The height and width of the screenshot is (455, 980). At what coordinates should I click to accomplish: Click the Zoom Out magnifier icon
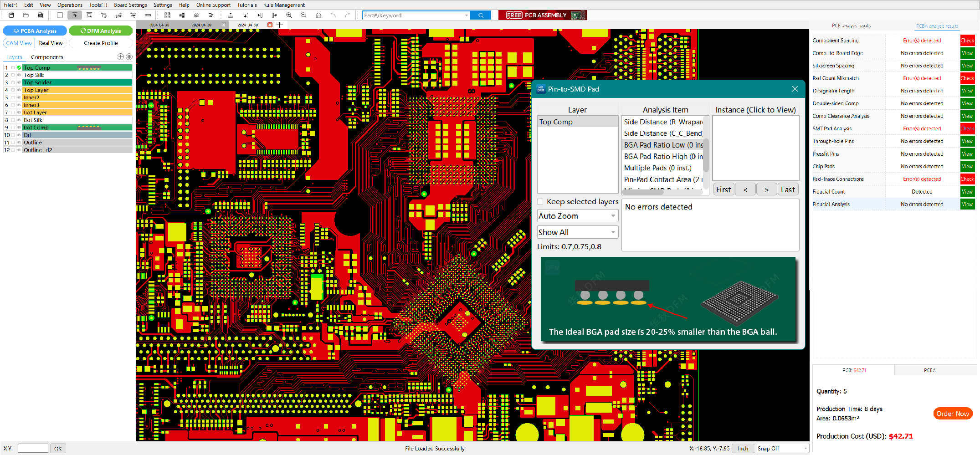[303, 15]
